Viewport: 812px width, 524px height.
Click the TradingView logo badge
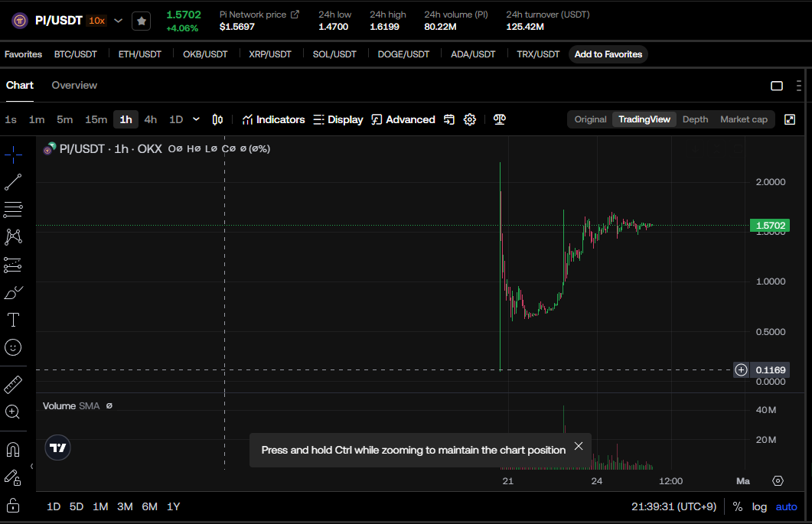pyautogui.click(x=57, y=448)
